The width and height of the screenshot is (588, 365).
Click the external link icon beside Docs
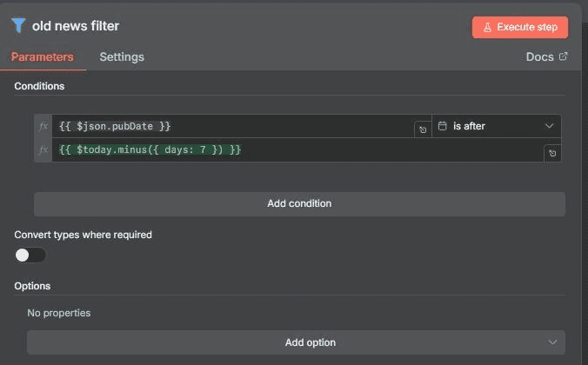[x=563, y=56]
